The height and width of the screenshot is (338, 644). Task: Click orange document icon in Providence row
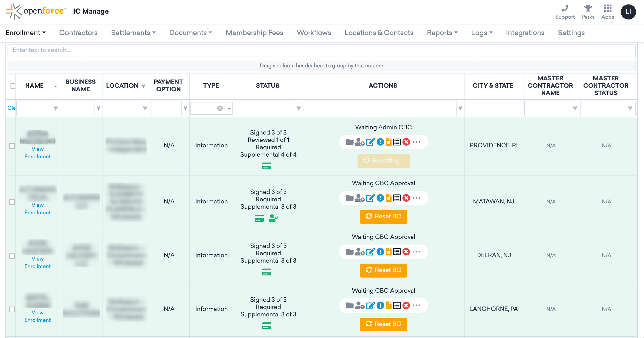click(388, 142)
